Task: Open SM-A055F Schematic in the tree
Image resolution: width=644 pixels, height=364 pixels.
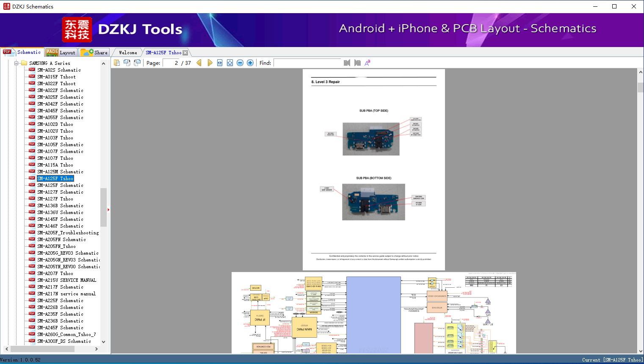Action: pyautogui.click(x=60, y=117)
